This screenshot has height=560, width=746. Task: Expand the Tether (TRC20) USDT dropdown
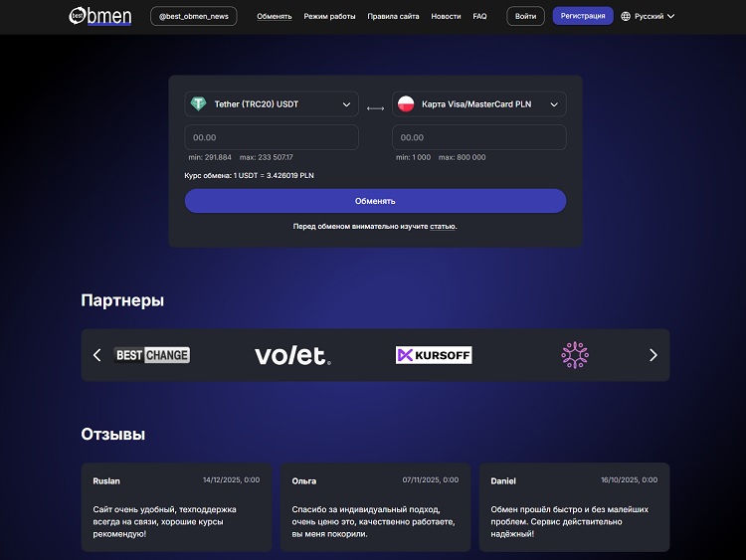(x=272, y=104)
